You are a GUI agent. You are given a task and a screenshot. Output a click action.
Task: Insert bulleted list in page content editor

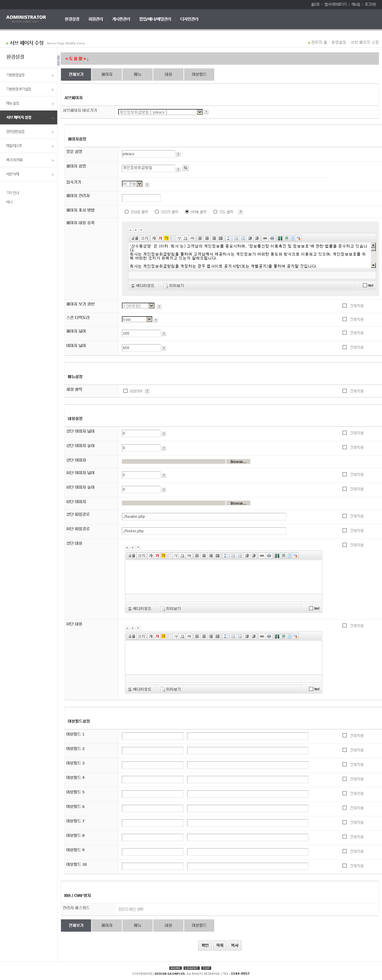[x=243, y=238]
